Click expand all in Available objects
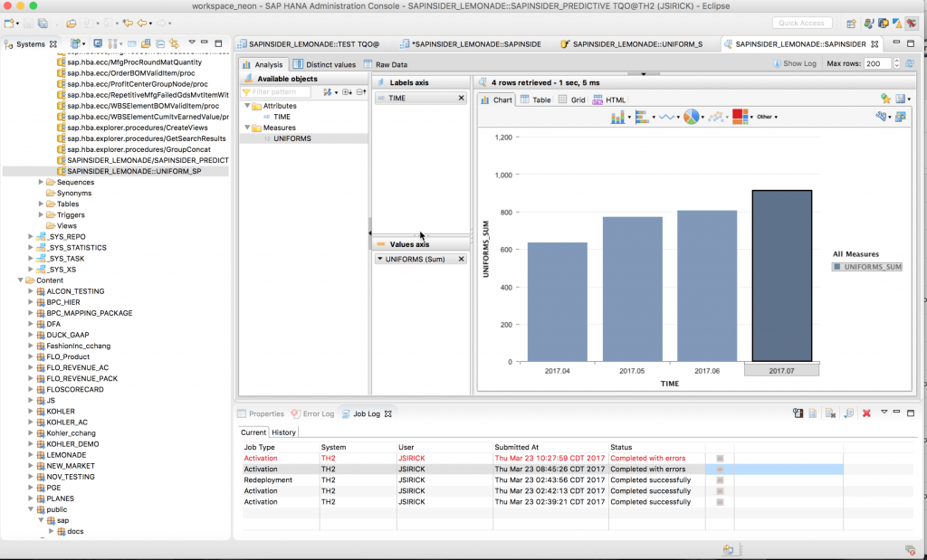This screenshot has height=560, width=927. click(x=347, y=92)
